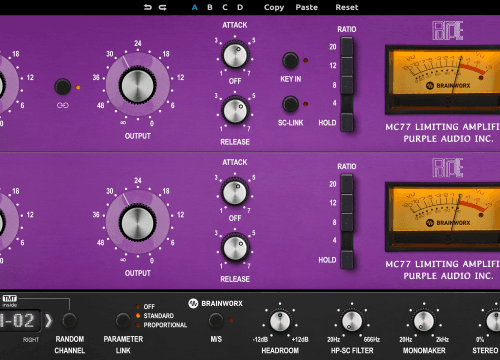This screenshot has width=500, height=360.
Task: Select preset bank C
Action: (x=225, y=7)
